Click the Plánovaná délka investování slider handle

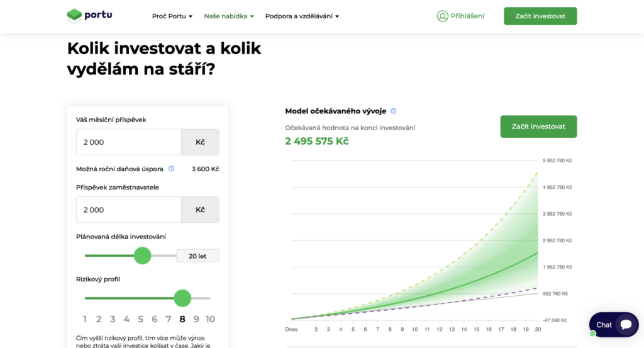tap(143, 255)
